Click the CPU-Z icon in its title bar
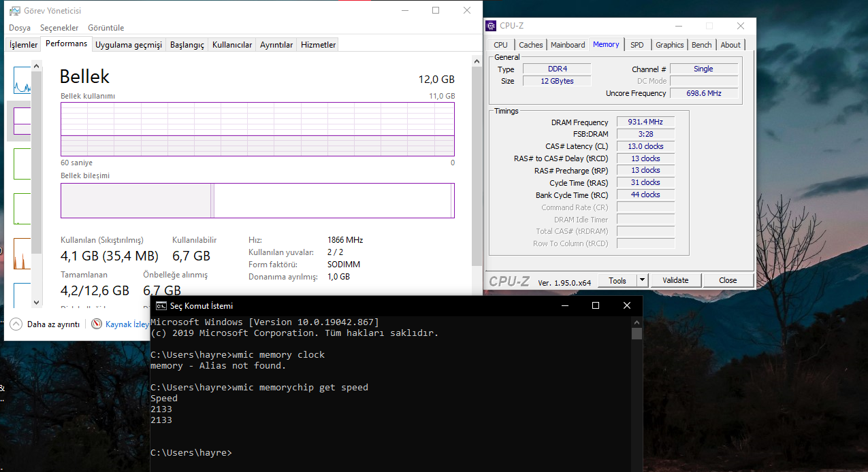Screen dimensions: 868x472 [x=491, y=26]
